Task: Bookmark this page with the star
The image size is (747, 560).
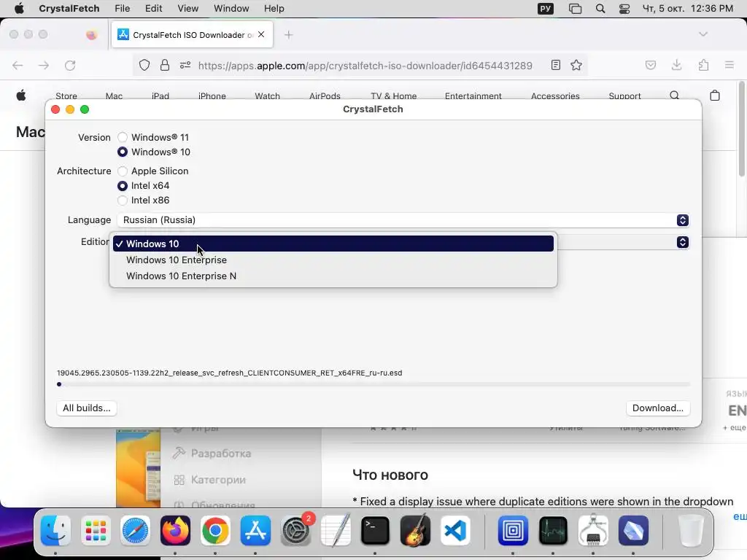Action: [x=576, y=65]
